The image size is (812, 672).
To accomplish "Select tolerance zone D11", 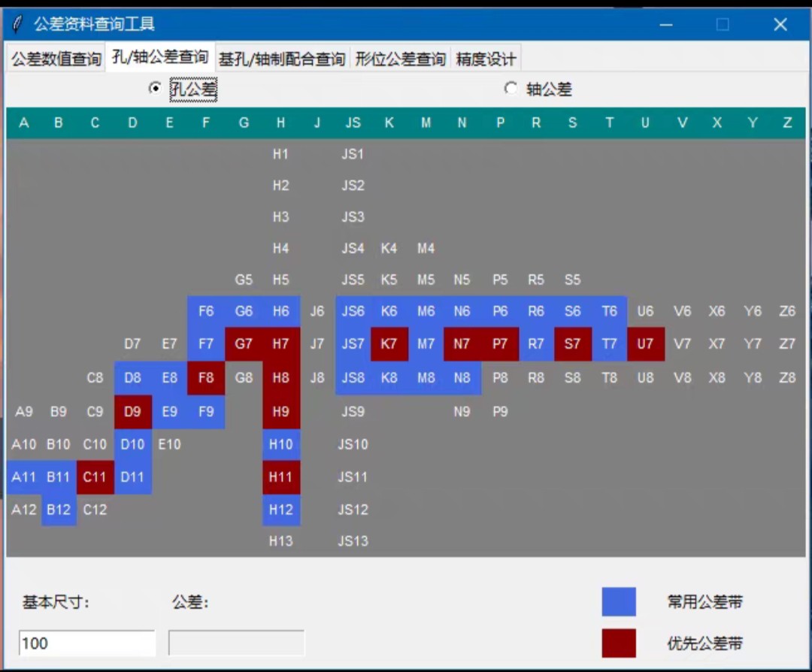I will pos(132,477).
